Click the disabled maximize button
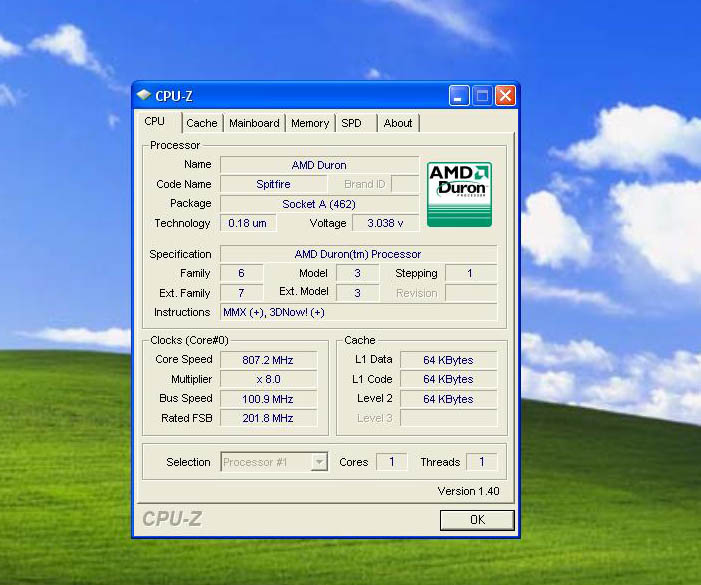The height and width of the screenshot is (585, 701). click(482, 96)
